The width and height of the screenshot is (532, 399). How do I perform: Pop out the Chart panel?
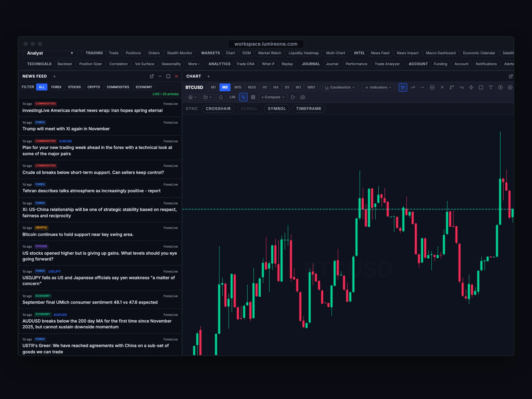coord(510,76)
